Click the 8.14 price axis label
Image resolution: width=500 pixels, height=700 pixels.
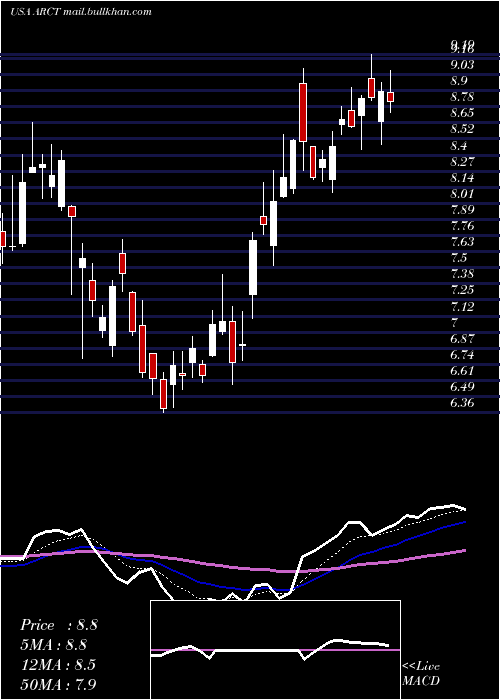(x=462, y=178)
